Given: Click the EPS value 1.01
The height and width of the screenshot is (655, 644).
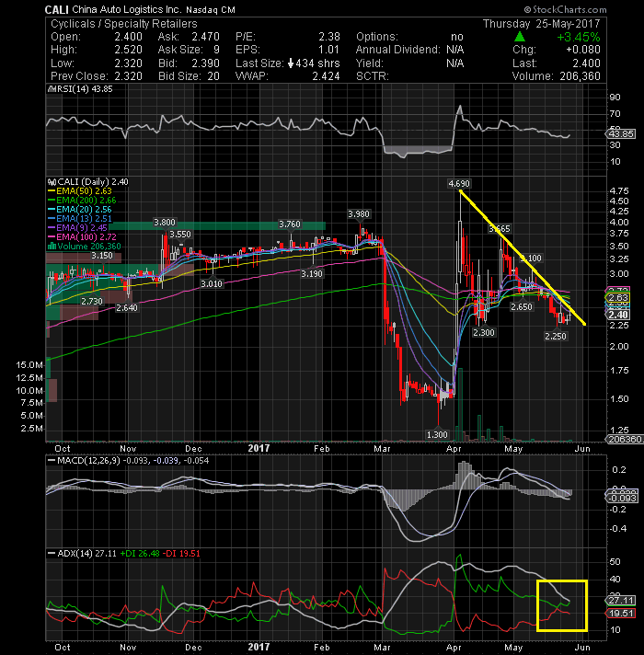Looking at the screenshot, I should [329, 50].
